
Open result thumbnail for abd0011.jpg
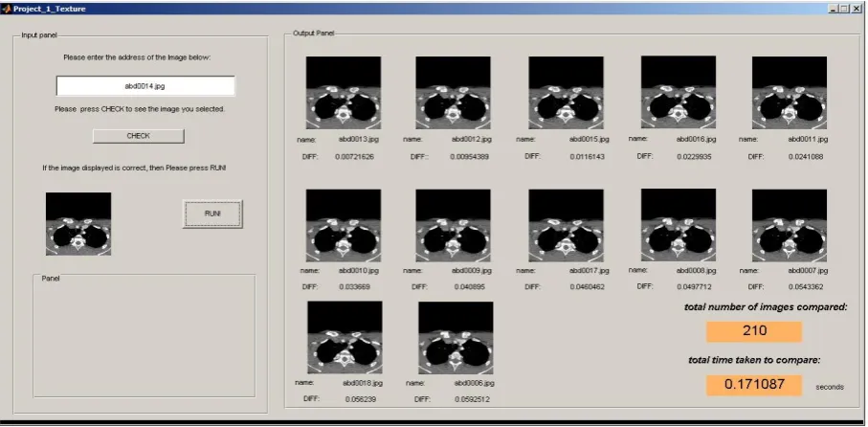[790, 93]
